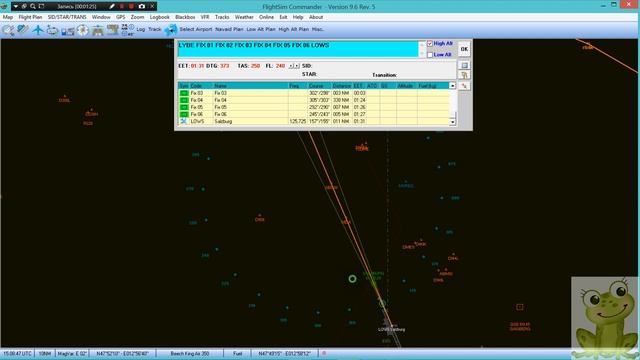Open the Tracks menu

coord(222,17)
